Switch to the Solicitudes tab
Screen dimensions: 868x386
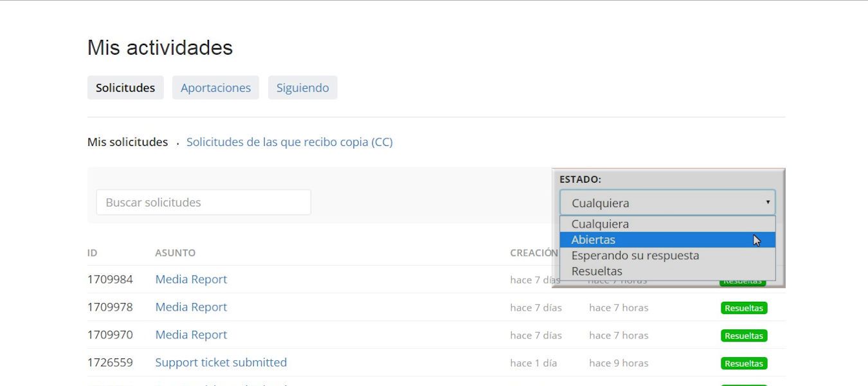tap(125, 87)
